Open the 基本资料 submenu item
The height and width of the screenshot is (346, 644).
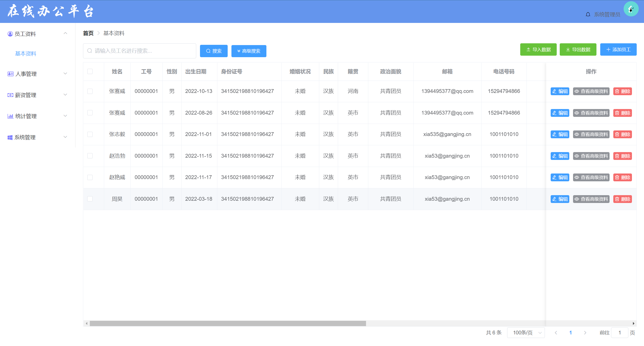(26, 54)
